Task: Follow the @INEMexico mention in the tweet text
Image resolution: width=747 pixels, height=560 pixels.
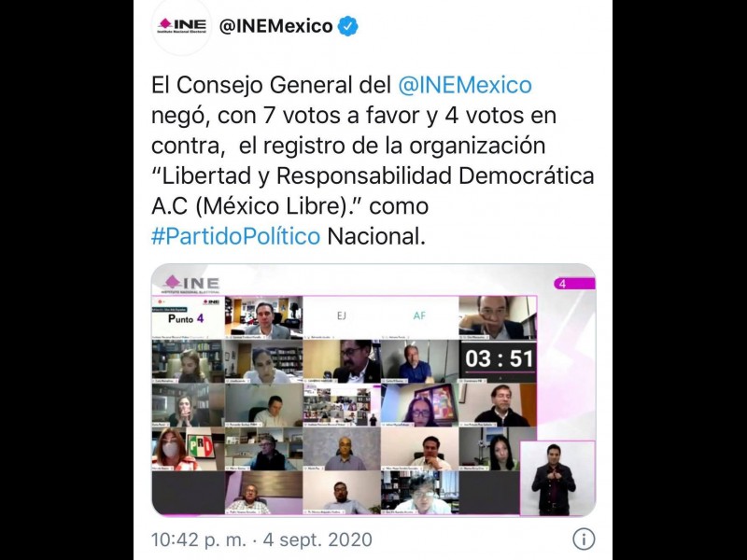Action: pos(464,86)
